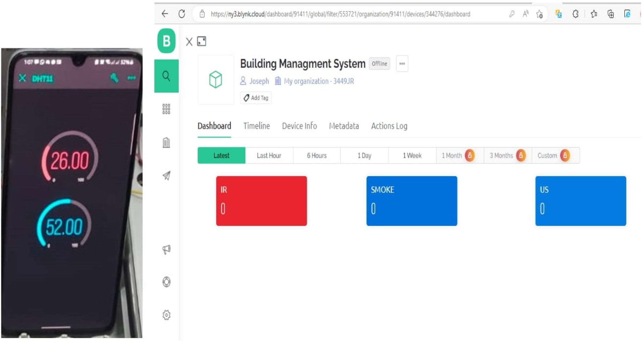Select the 1 Week time range

(x=412, y=155)
